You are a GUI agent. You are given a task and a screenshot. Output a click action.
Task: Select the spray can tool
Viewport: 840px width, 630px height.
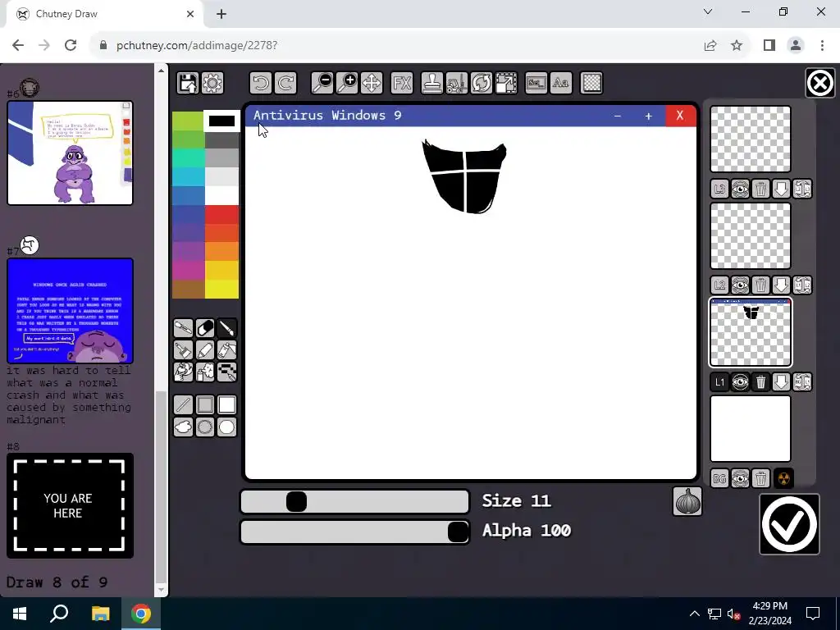tap(205, 372)
